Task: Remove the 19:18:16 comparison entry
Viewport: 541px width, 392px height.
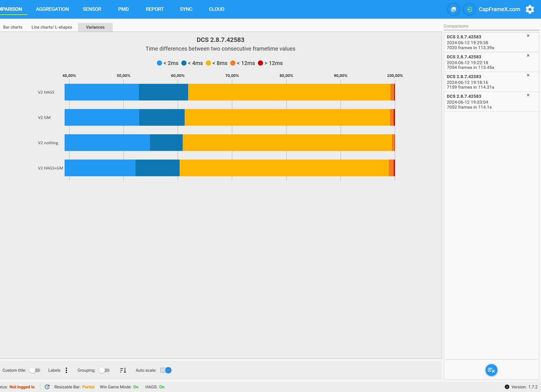Action: click(528, 75)
